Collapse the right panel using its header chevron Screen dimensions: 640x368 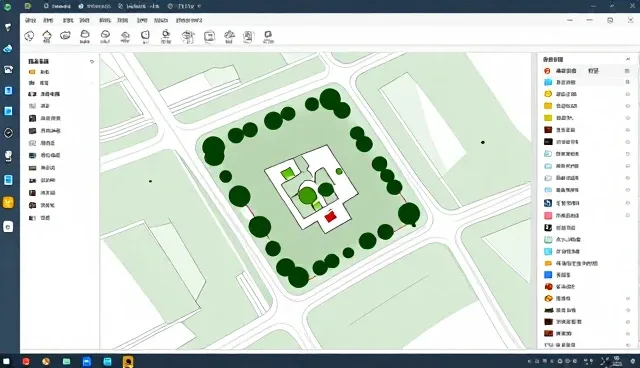pos(628,59)
